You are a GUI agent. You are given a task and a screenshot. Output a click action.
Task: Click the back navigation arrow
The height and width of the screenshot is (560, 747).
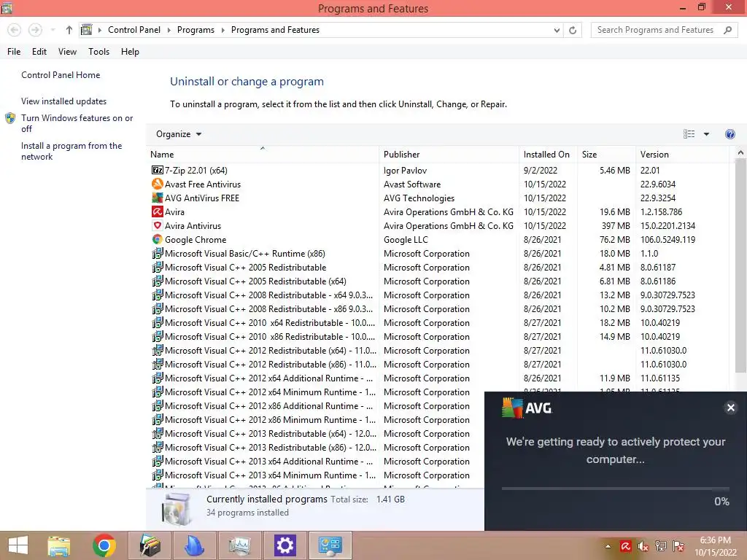click(x=15, y=30)
